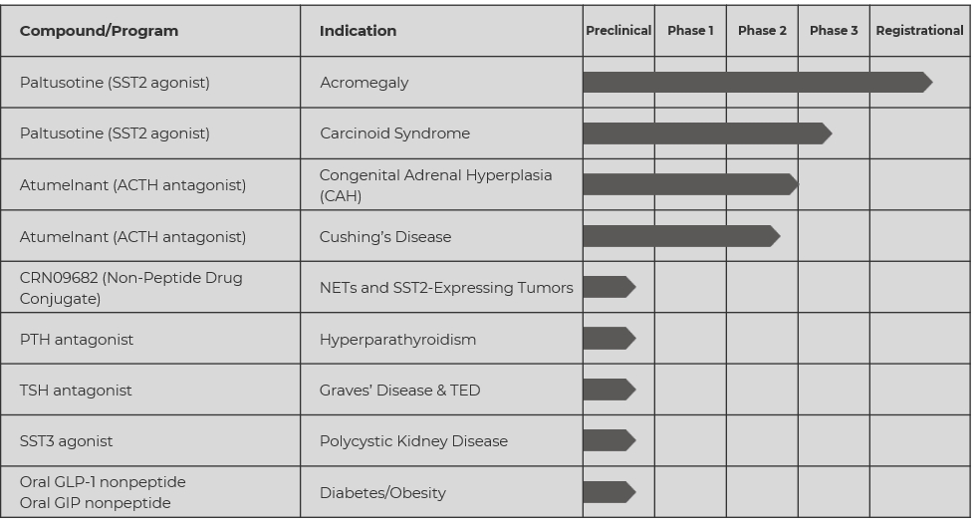Click the CRN09682 Non-Peptide Drug Conjugate cell
The width and height of the screenshot is (980, 526).
click(x=130, y=288)
